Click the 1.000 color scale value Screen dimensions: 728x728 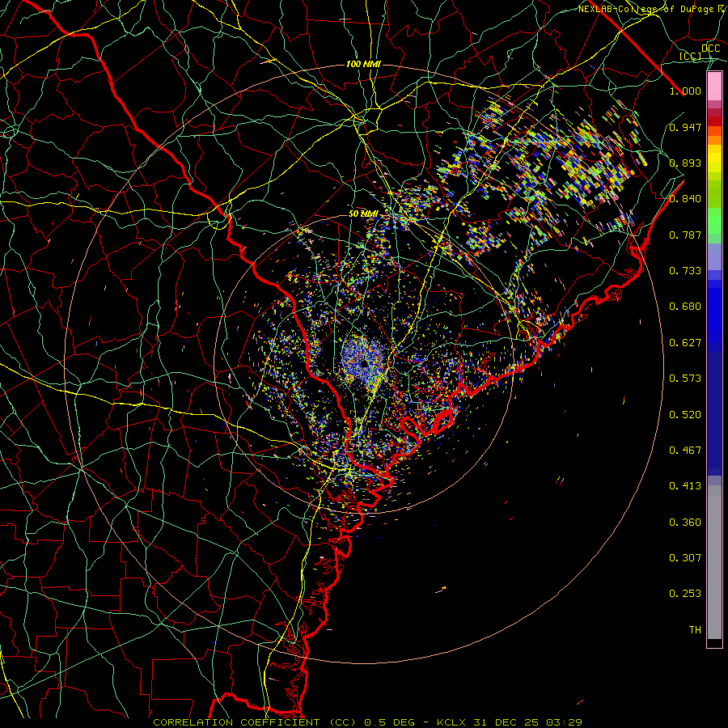pyautogui.click(x=685, y=91)
